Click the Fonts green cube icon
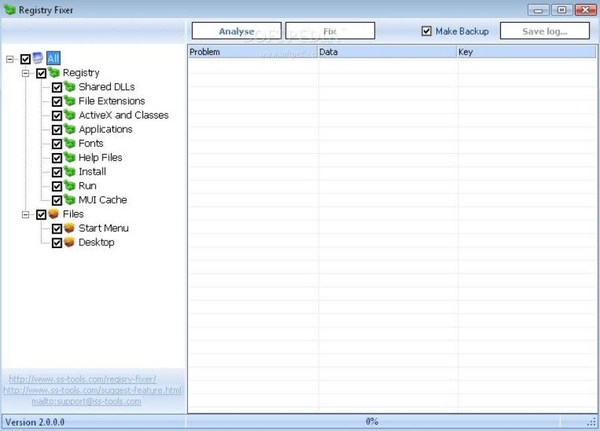The width and height of the screenshot is (600, 431). point(70,143)
